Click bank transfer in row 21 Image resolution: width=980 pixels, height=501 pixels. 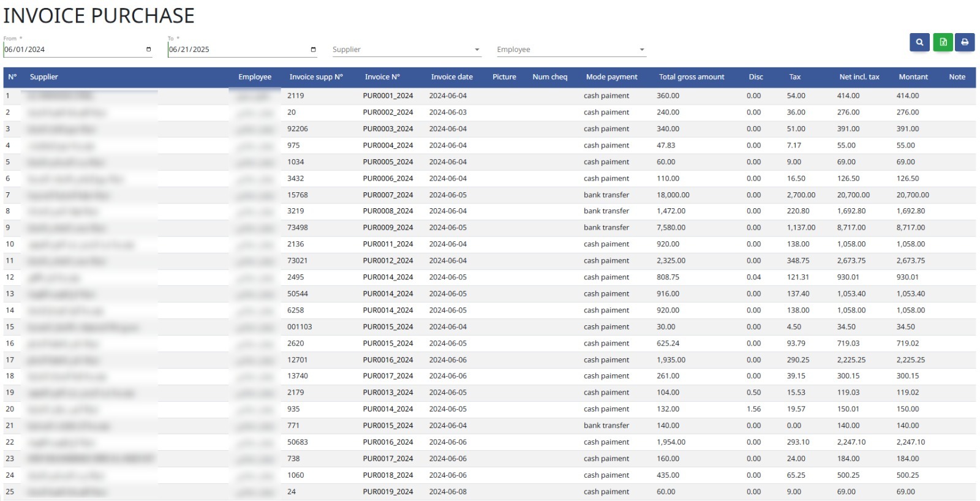coord(606,426)
